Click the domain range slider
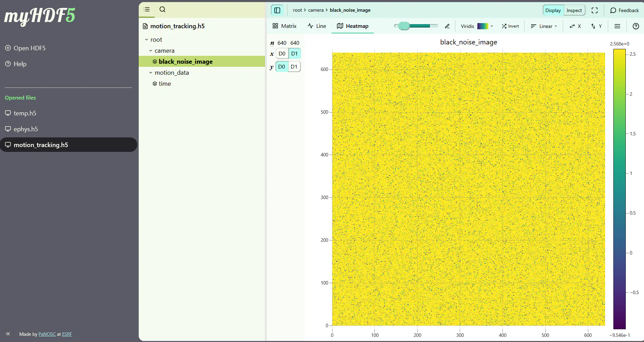This screenshot has width=644, height=342. 416,26
